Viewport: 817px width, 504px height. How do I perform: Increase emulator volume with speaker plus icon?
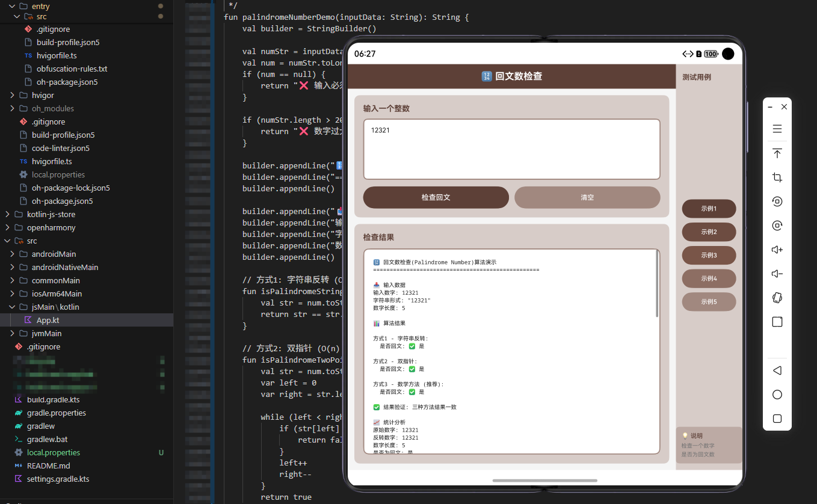777,250
